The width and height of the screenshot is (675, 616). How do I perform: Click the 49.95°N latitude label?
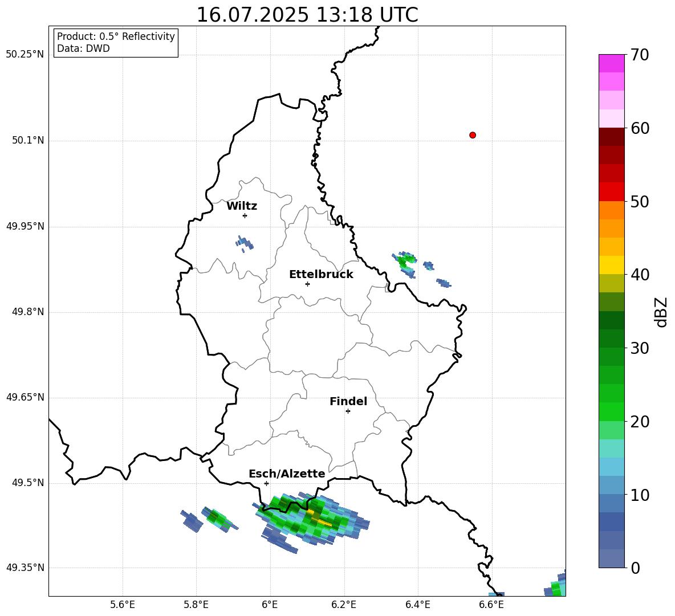pyautogui.click(x=25, y=226)
